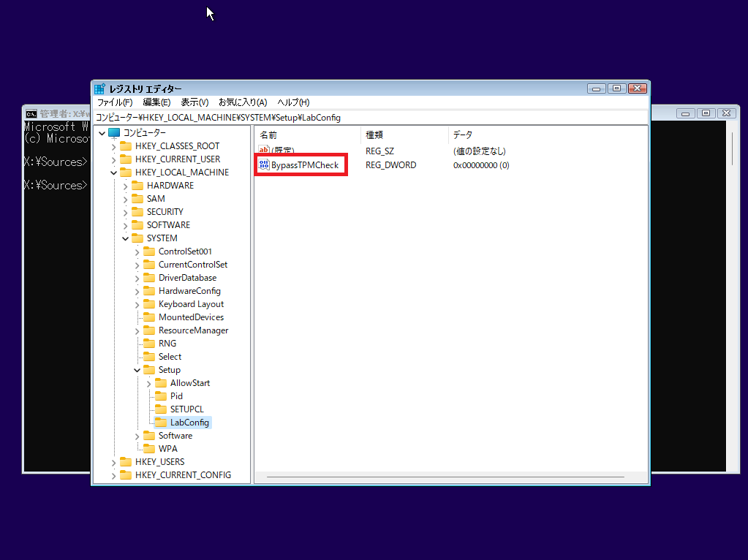Screen dimensions: 748x560
Task: Click the REG_DWORD type cell
Action: 390,165
